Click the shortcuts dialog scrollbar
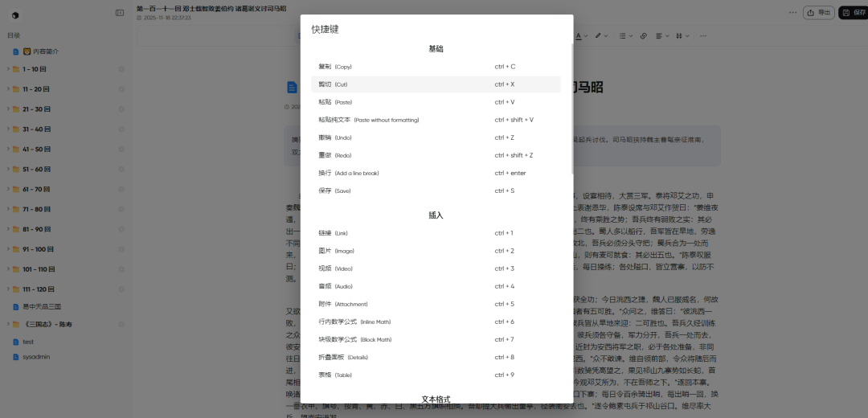Image resolution: width=868 pixels, height=418 pixels. pyautogui.click(x=571, y=104)
